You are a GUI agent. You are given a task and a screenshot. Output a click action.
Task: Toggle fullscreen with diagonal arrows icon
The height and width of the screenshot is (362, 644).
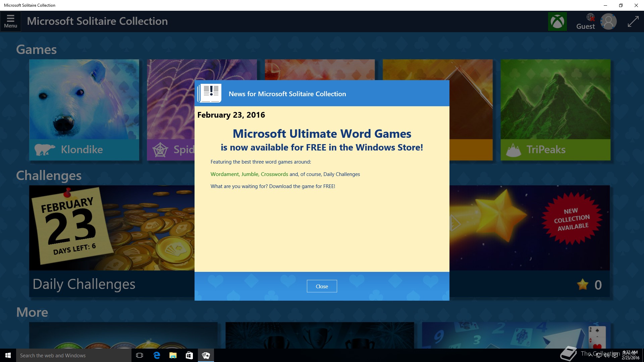pyautogui.click(x=633, y=21)
